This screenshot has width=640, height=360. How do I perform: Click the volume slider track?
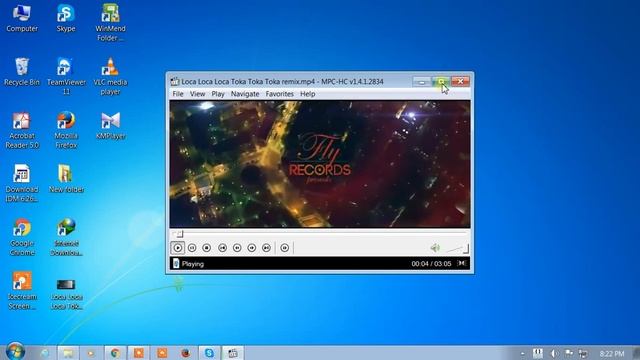point(457,249)
